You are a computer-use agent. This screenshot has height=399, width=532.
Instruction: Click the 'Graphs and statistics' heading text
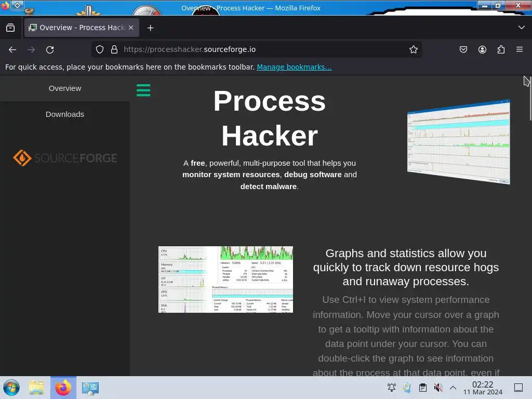tap(406, 268)
